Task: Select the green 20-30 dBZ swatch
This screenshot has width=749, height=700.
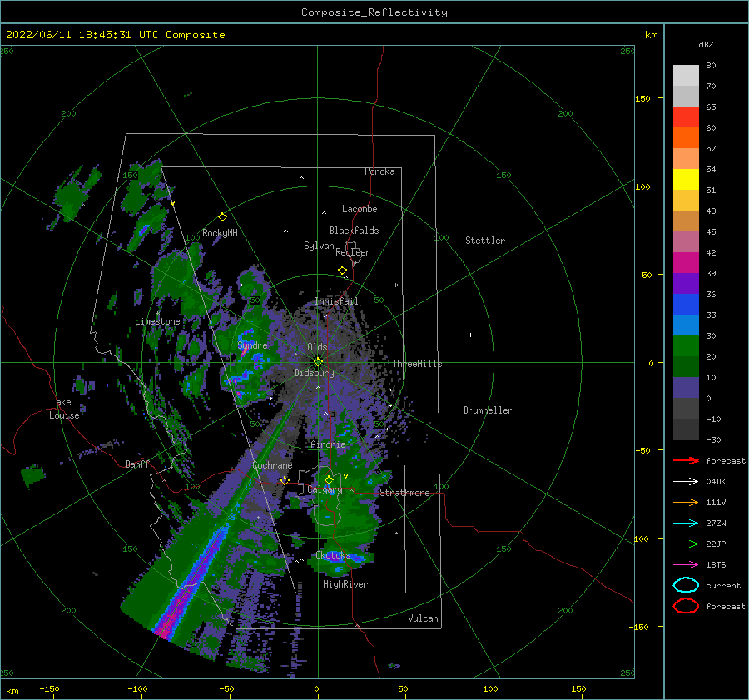Action: pyautogui.click(x=686, y=346)
